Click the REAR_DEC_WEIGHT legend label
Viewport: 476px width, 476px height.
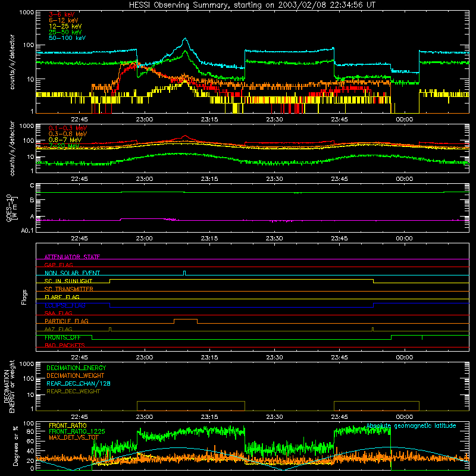click(73, 392)
